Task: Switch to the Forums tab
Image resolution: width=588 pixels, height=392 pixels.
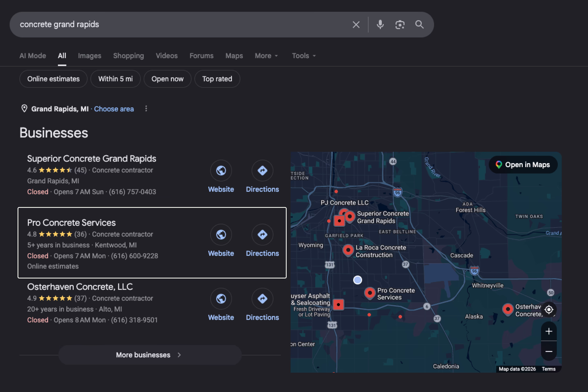Action: (202, 56)
